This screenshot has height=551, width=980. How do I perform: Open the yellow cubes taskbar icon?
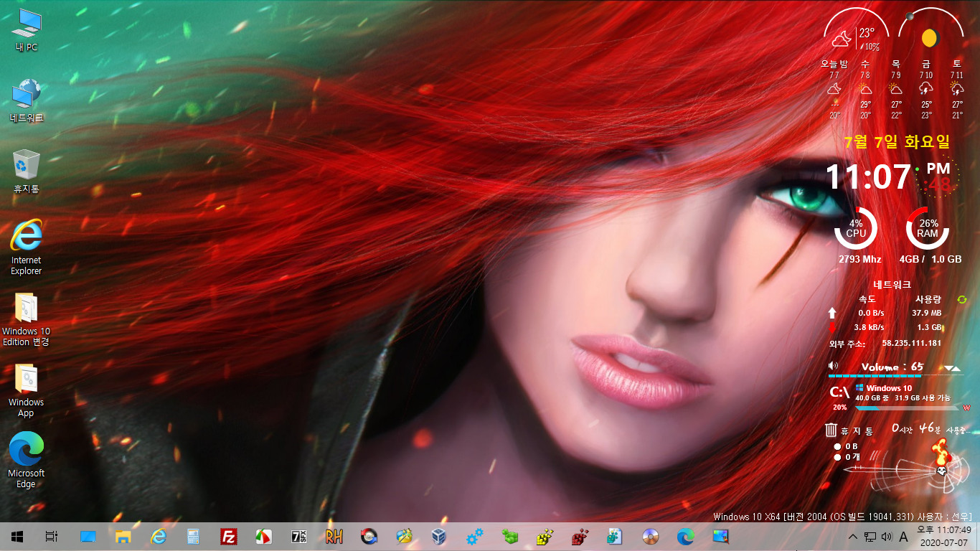[545, 536]
